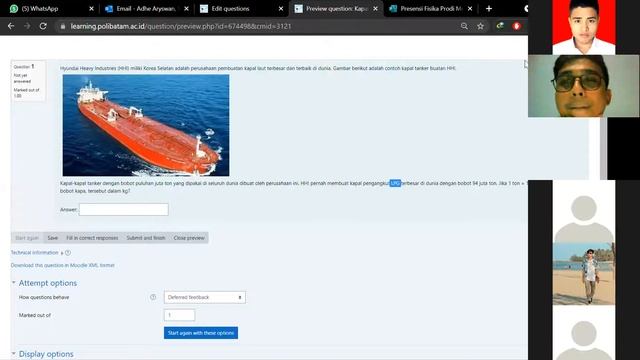The image size is (640, 360).
Task: Click the Save button
Action: click(53, 238)
